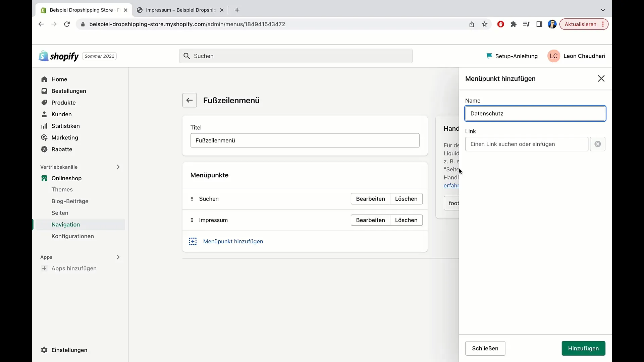The width and height of the screenshot is (644, 362).
Task: Click the Sommer 2022 badge
Action: pos(99,56)
